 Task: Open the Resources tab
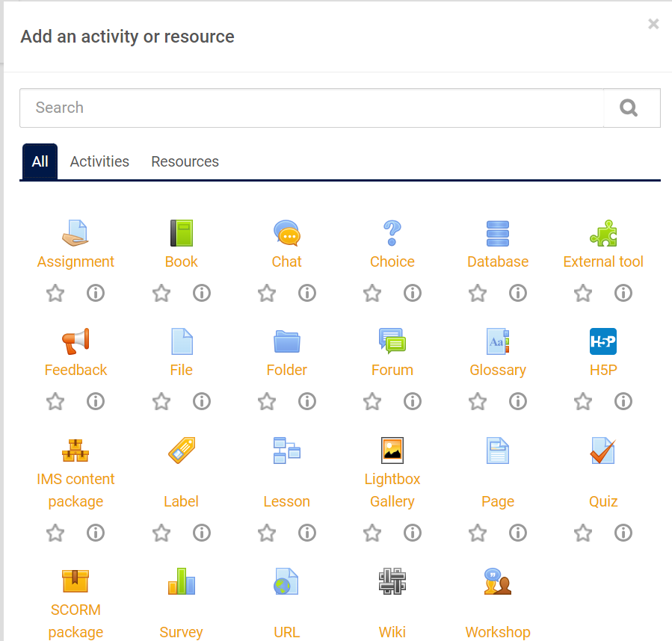pyautogui.click(x=185, y=161)
